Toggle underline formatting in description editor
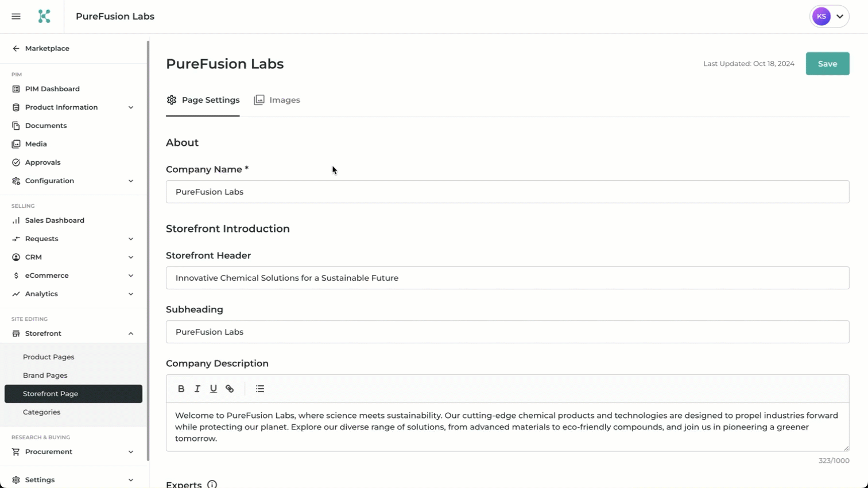This screenshot has height=488, width=868. click(214, 389)
